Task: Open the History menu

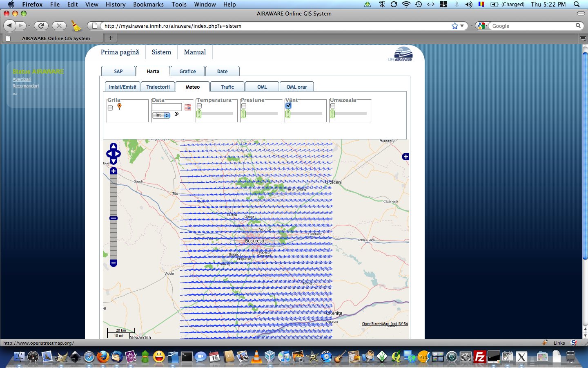Action: pos(116,4)
